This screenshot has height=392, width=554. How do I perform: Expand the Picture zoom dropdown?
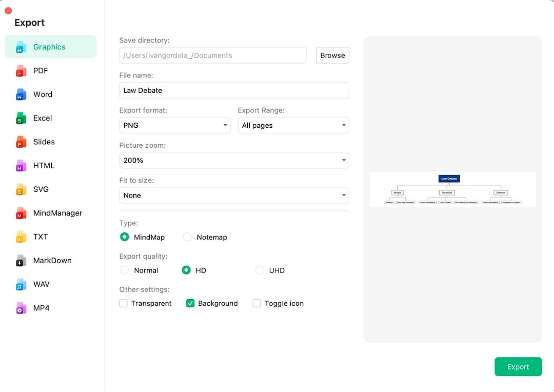[x=234, y=160]
